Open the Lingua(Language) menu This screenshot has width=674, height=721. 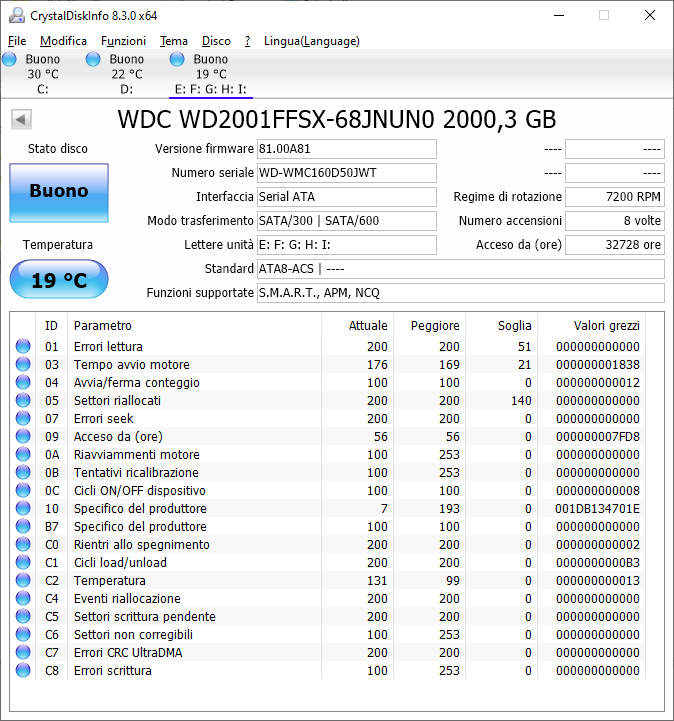point(312,41)
